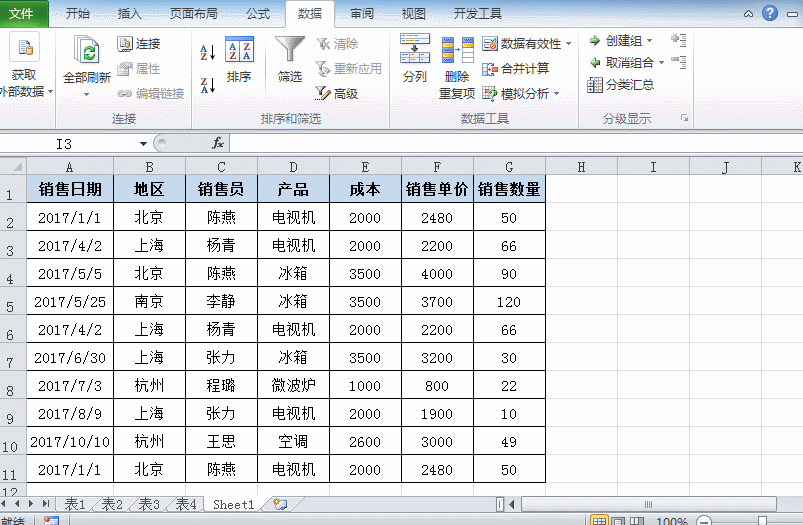Click the zoom out minus button
This screenshot has width=803, height=525.
point(704,521)
